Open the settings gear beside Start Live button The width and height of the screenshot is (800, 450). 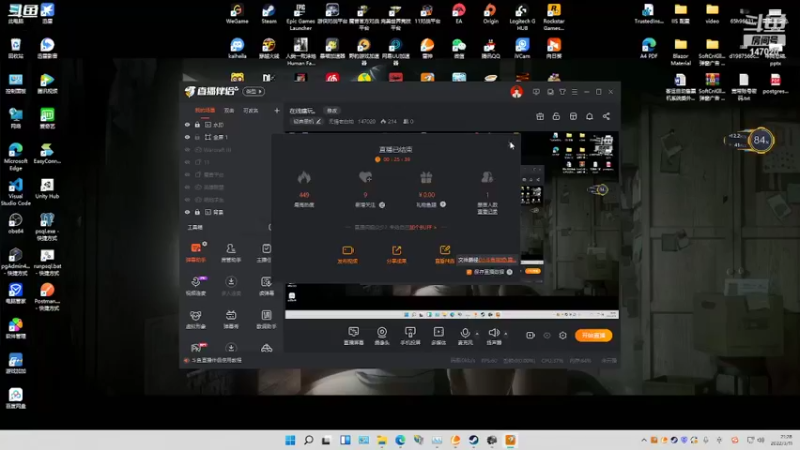563,335
